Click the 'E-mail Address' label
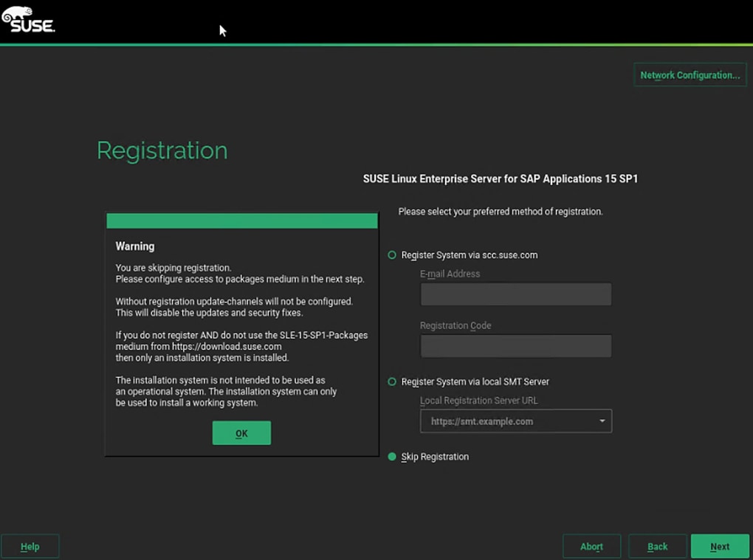Image resolution: width=753 pixels, height=560 pixels. [x=450, y=274]
